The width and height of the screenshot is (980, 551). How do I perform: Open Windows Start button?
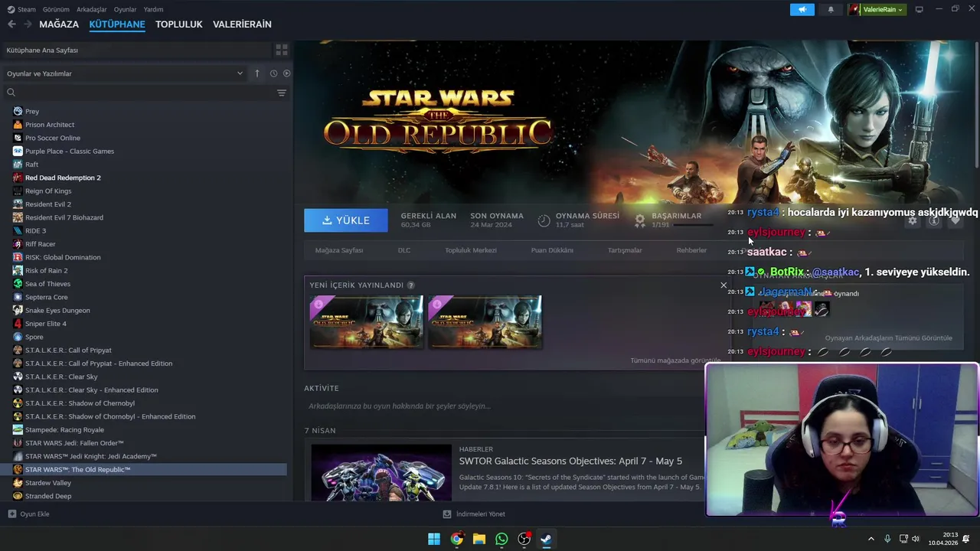pyautogui.click(x=434, y=539)
